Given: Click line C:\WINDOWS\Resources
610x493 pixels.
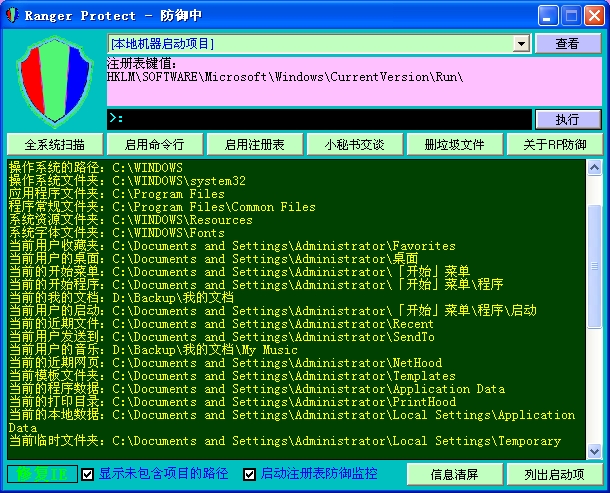Looking at the screenshot, I should coord(131,220).
